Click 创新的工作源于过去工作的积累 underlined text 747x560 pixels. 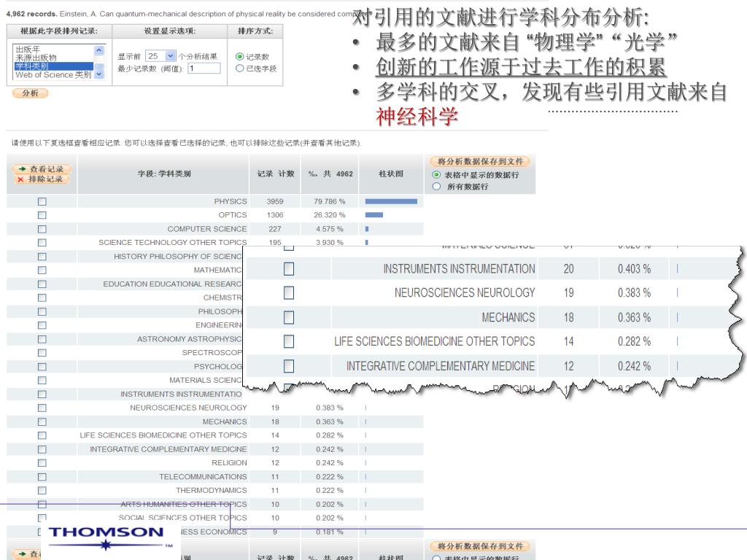pyautogui.click(x=521, y=66)
